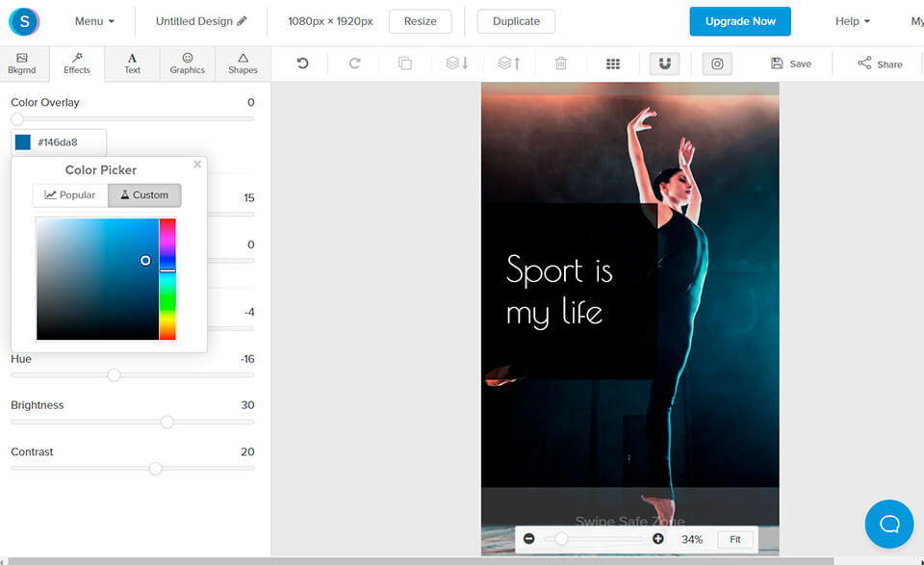Send the selected layer backward
The width and height of the screenshot is (924, 565).
tap(455, 64)
